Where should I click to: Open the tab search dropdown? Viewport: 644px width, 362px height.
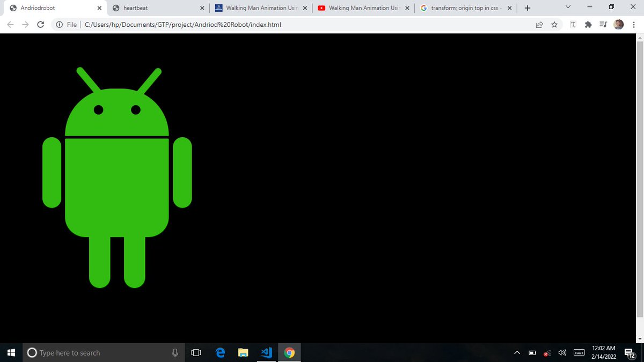[x=567, y=8]
